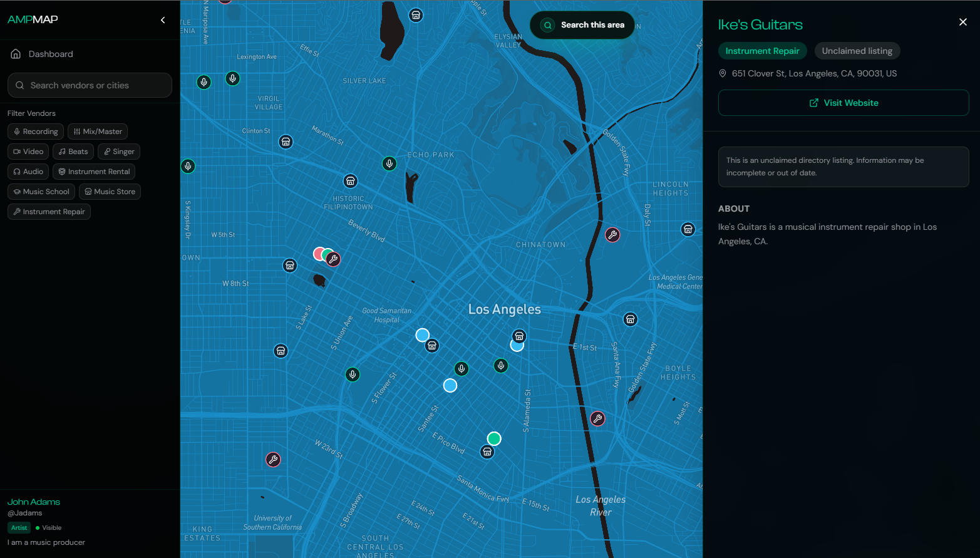The height and width of the screenshot is (558, 980).
Task: Click the Search vendors or cities field
Action: click(x=90, y=85)
